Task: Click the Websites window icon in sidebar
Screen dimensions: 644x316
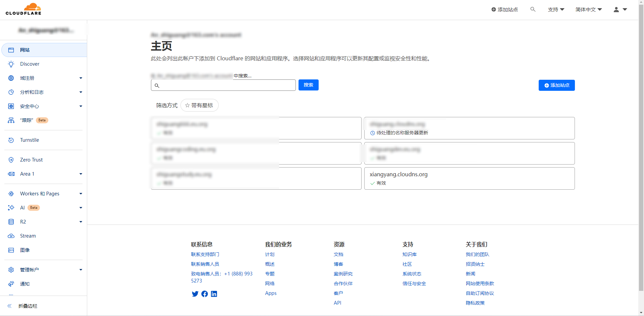Action: [x=11, y=50]
